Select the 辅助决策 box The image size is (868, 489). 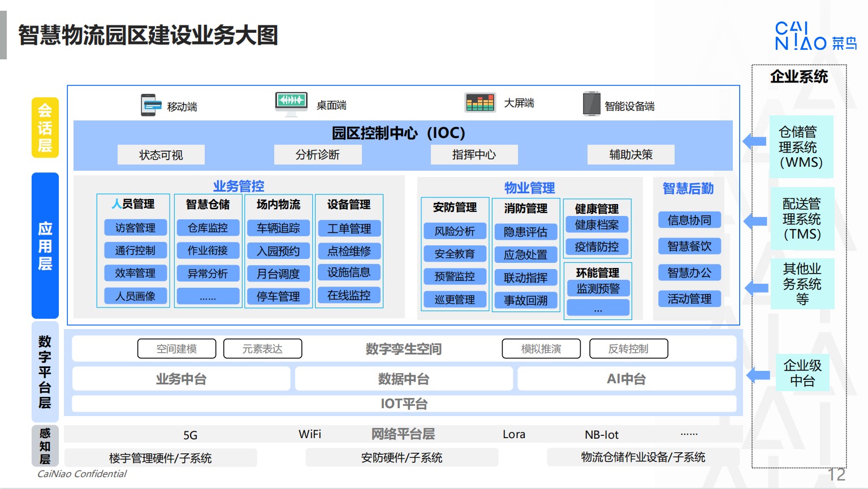pyautogui.click(x=631, y=154)
